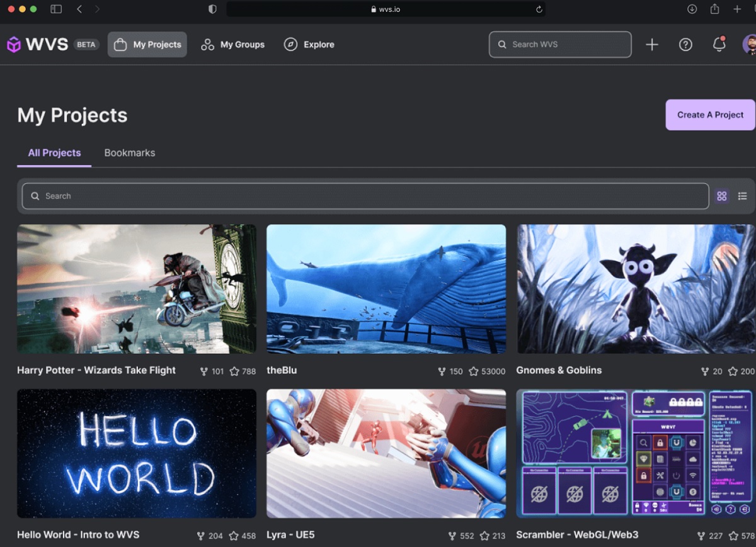Star the Hello World project
Viewport: 756px width, 547px height.
[234, 536]
